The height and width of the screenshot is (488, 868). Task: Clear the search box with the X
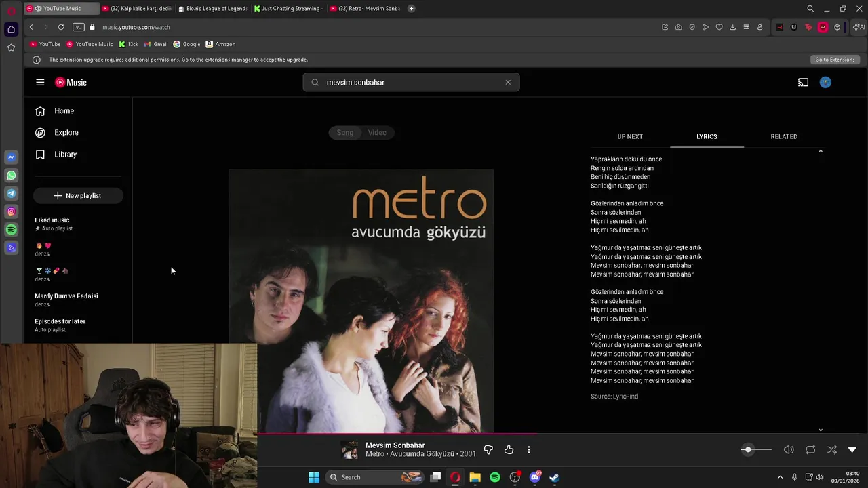pyautogui.click(x=508, y=82)
